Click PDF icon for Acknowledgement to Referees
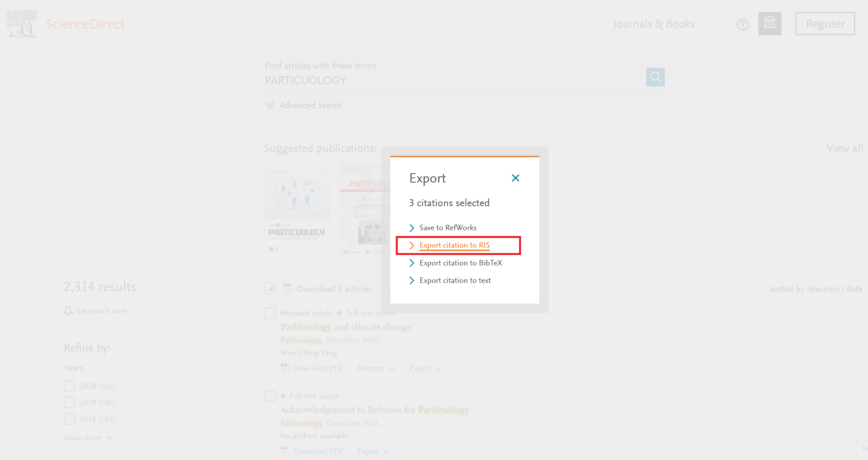Image resolution: width=868 pixels, height=460 pixels. 285,451
